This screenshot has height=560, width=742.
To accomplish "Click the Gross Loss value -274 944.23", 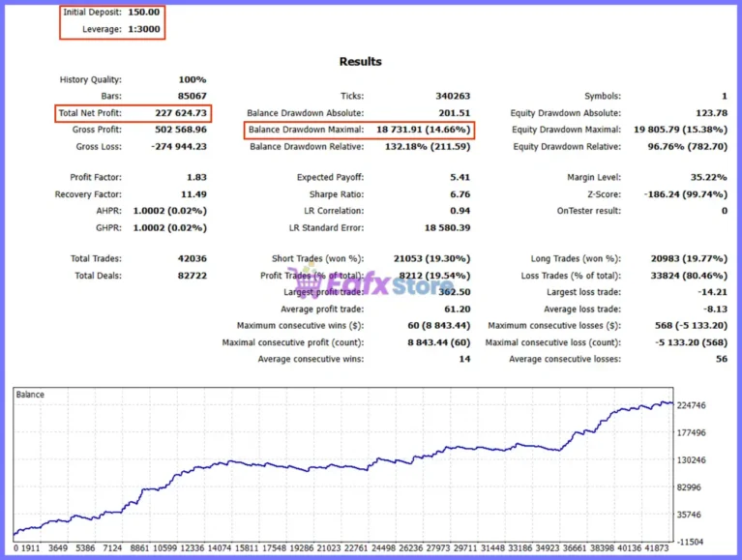I will click(179, 147).
